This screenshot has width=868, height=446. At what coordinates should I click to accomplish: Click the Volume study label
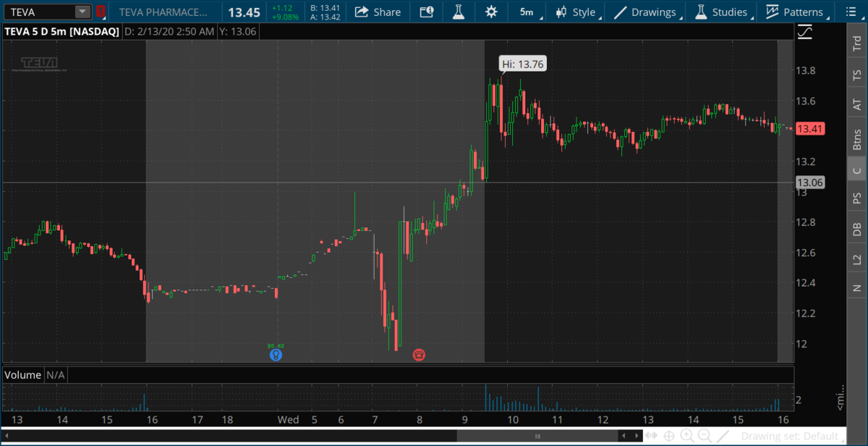22,375
